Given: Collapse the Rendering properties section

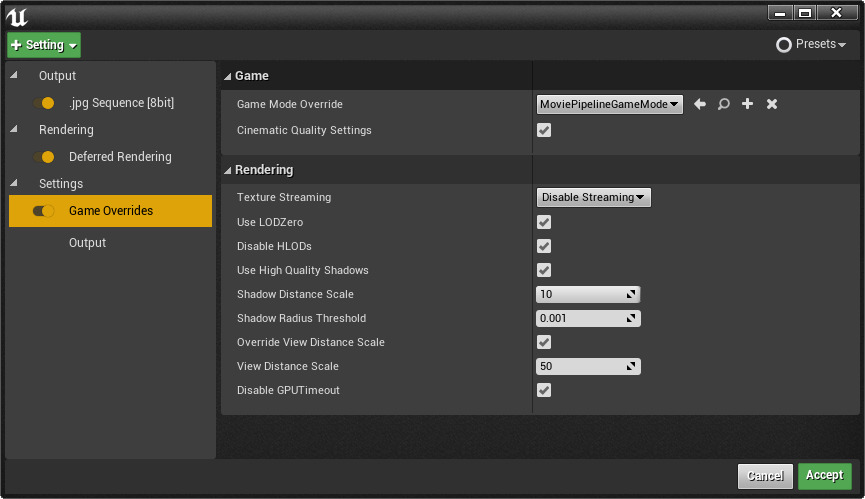Looking at the screenshot, I should pyautogui.click(x=228, y=170).
